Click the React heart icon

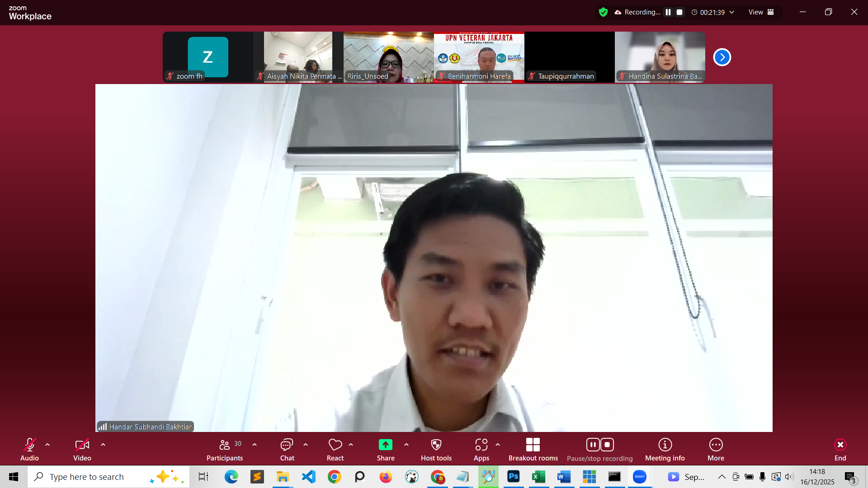point(335,445)
